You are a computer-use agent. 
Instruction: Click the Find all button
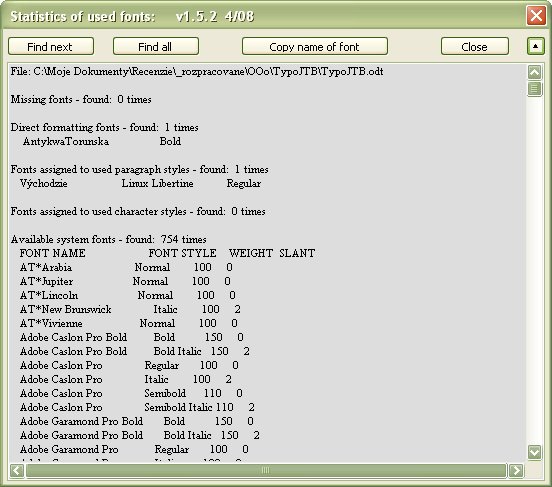click(156, 46)
